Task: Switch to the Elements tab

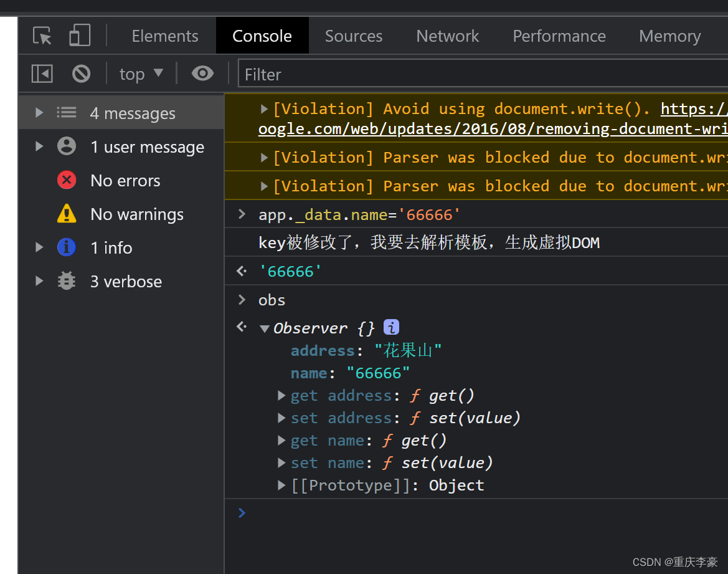Action: pyautogui.click(x=165, y=36)
